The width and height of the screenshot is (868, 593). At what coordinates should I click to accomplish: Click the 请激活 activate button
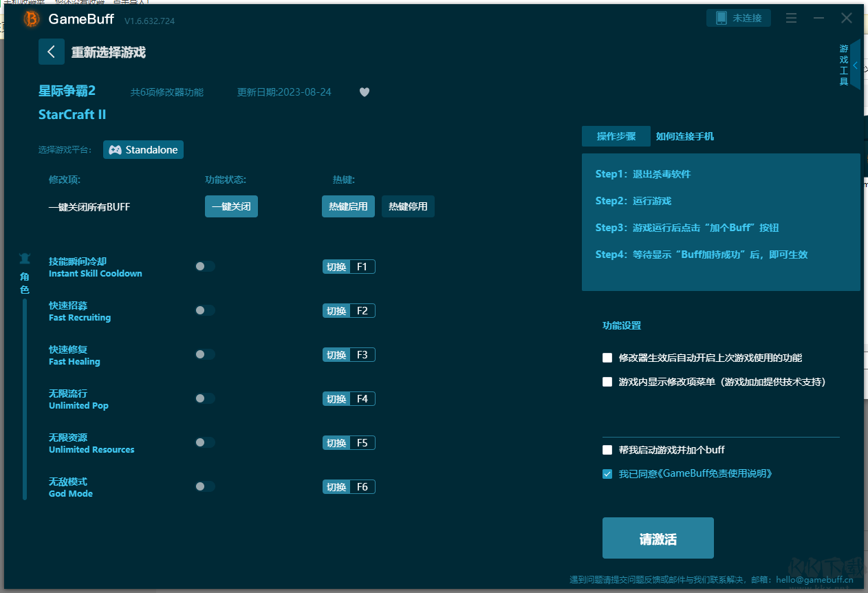click(x=658, y=538)
